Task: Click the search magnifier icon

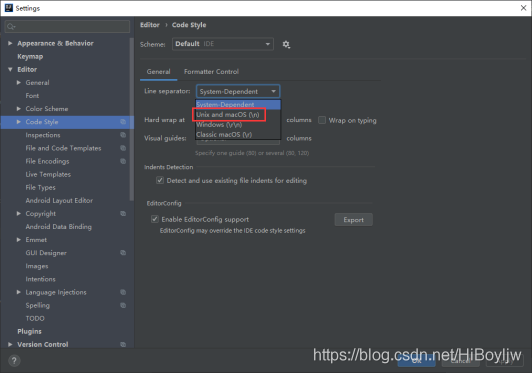Action: (11, 26)
